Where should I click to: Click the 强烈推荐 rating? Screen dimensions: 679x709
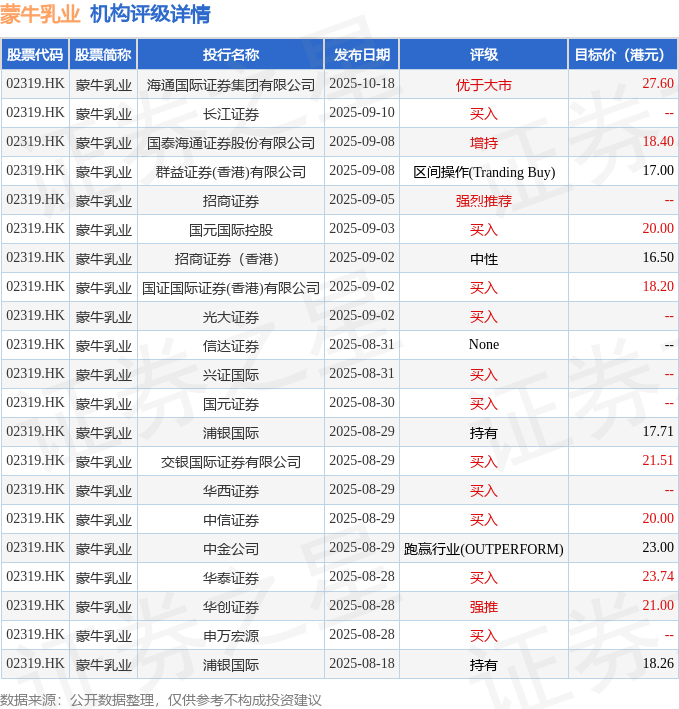[484, 201]
